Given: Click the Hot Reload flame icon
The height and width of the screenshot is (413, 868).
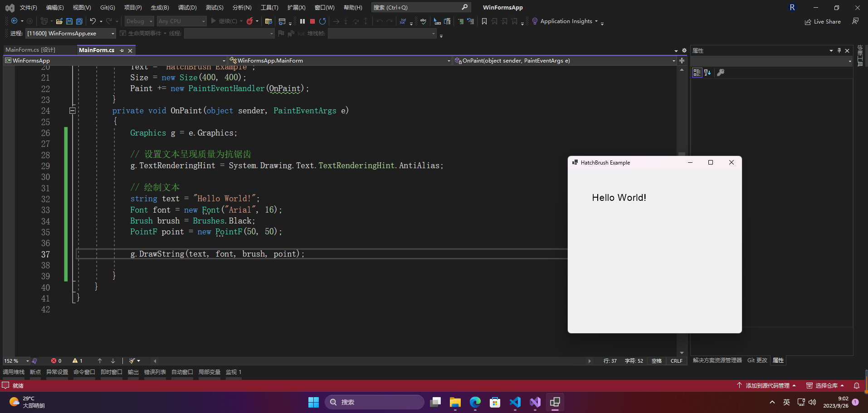Looking at the screenshot, I should (249, 21).
